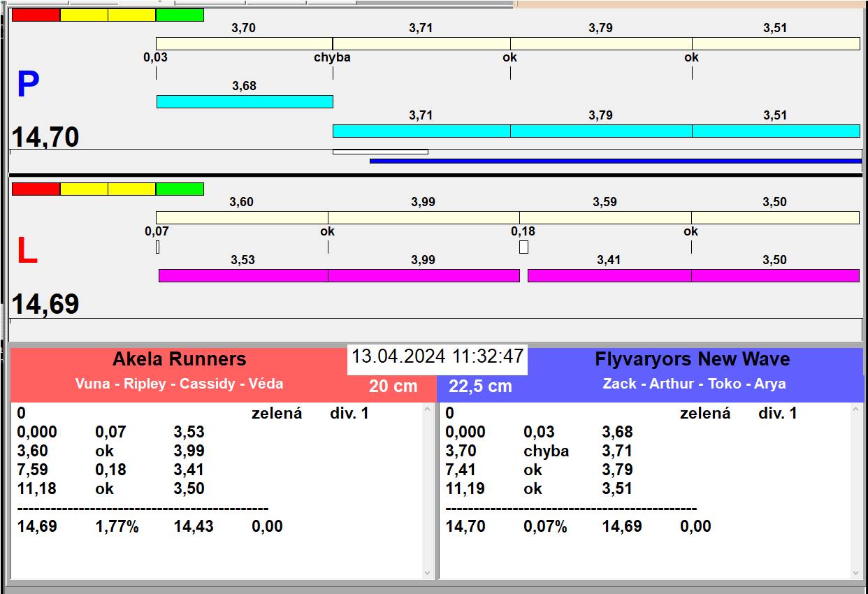Image resolution: width=868 pixels, height=594 pixels.
Task: Click the 13.04.2024 date and time field
Action: pyautogui.click(x=437, y=356)
